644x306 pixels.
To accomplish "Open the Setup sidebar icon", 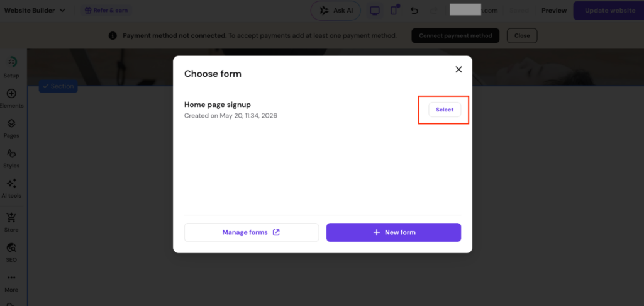I will click(x=12, y=62).
